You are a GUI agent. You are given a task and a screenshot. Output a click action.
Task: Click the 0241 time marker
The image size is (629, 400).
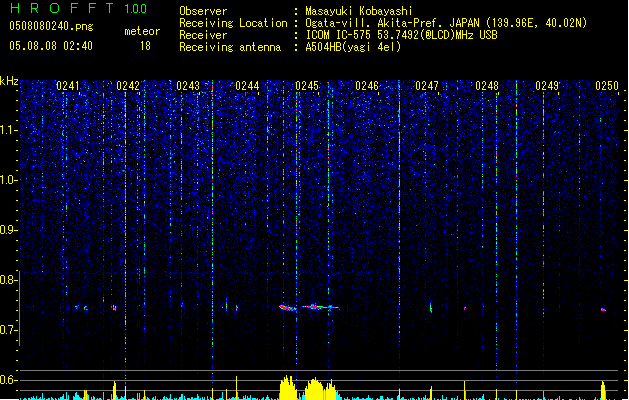tap(68, 86)
